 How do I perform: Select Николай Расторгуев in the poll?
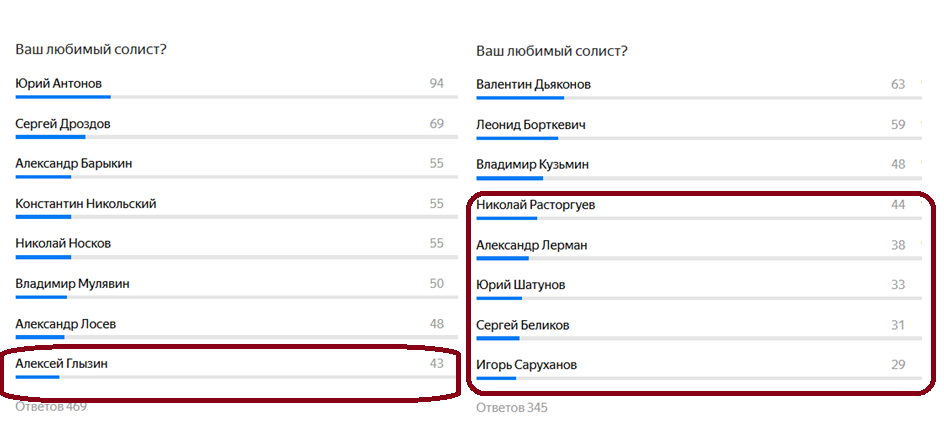click(x=536, y=205)
